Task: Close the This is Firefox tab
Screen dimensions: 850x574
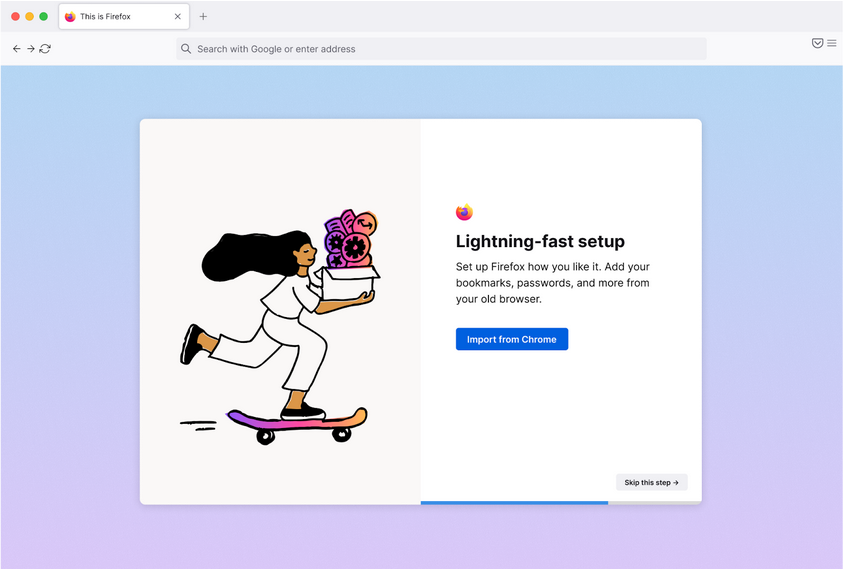Action: coord(177,17)
